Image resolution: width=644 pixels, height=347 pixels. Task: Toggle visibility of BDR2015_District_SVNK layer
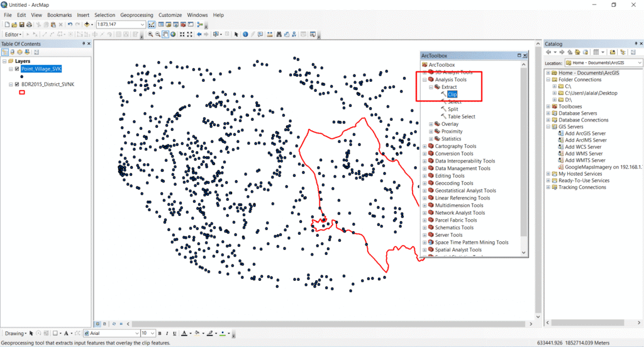coord(17,84)
